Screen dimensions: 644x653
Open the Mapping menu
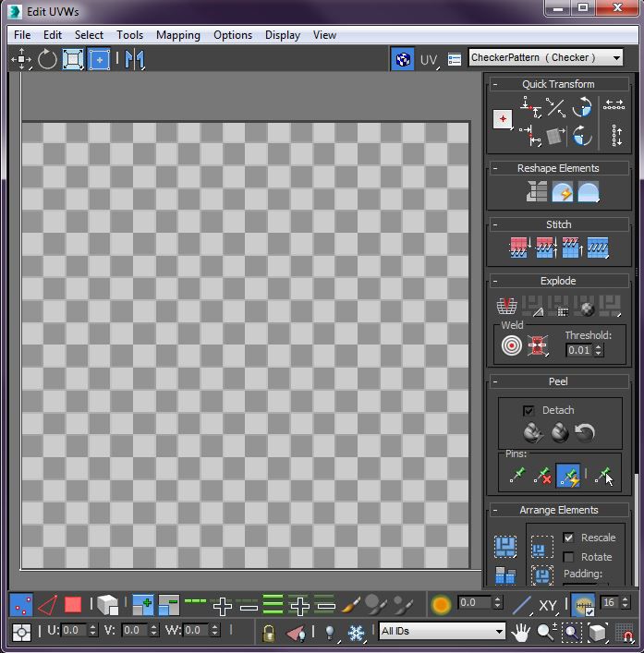click(177, 35)
